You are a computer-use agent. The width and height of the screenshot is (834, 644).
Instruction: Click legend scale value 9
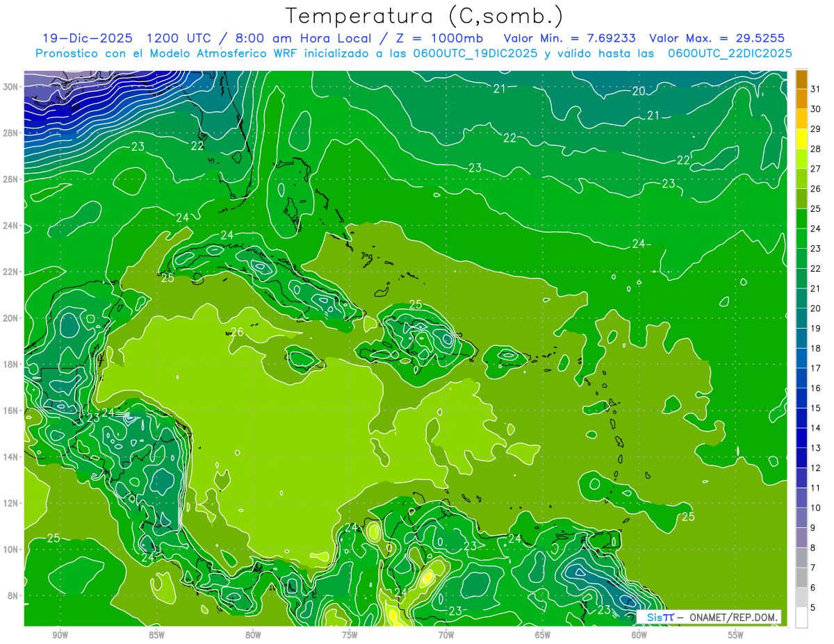click(x=813, y=528)
